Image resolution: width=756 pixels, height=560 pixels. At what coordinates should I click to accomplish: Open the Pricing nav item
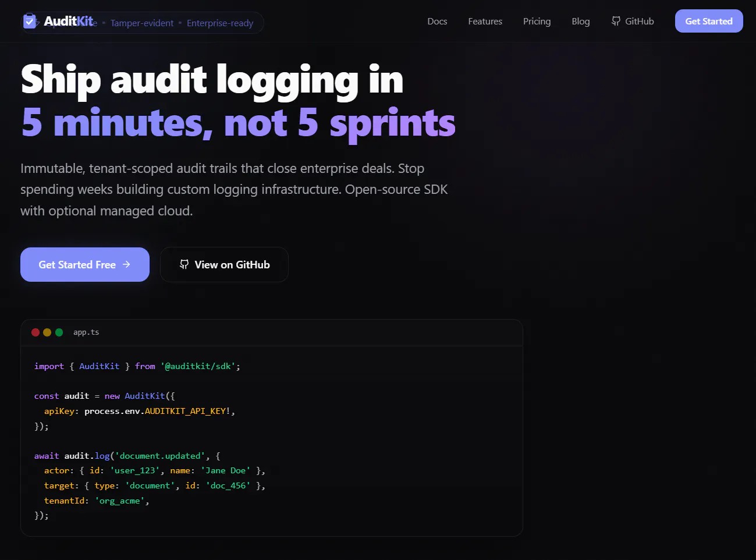coord(537,21)
